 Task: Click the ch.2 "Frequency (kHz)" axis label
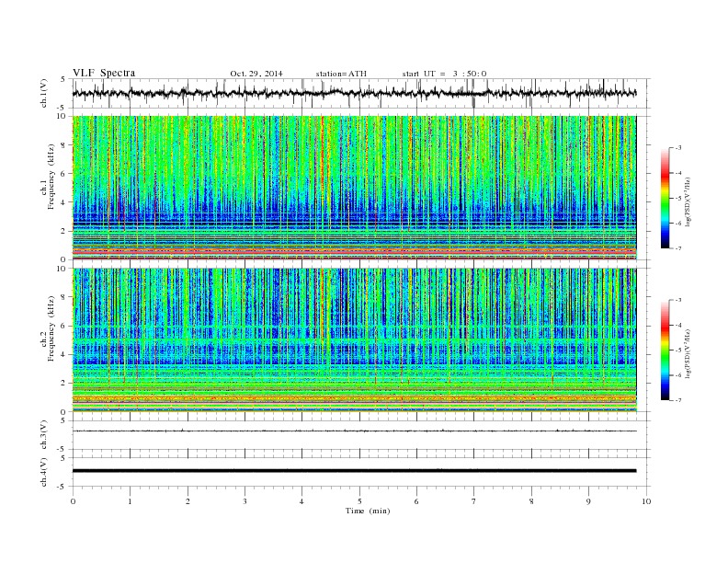click(x=51, y=327)
